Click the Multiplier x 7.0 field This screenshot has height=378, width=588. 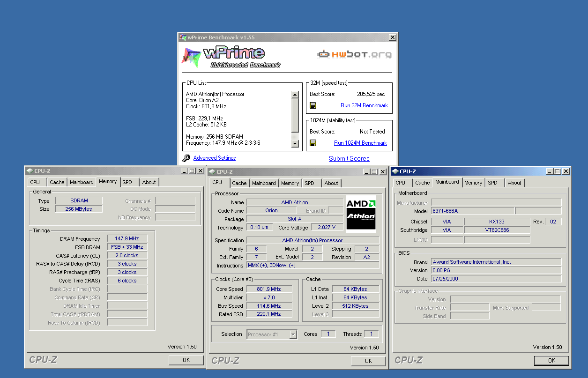(x=269, y=298)
